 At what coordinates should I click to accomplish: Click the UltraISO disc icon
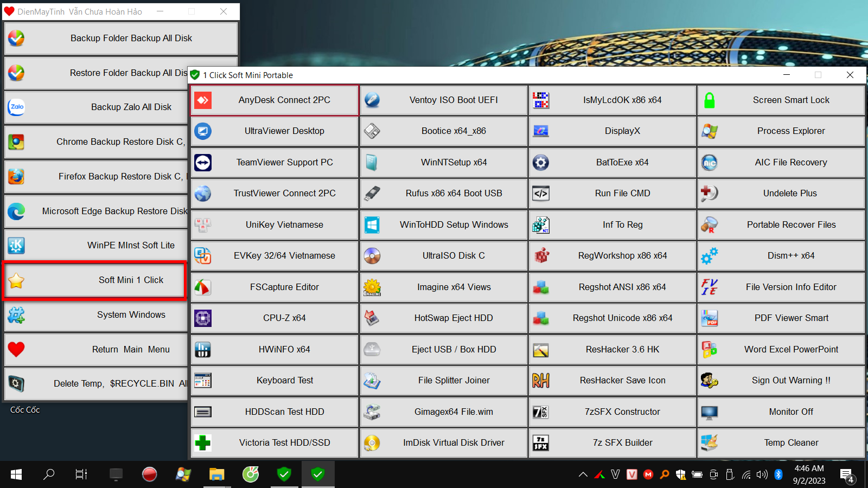pyautogui.click(x=372, y=256)
